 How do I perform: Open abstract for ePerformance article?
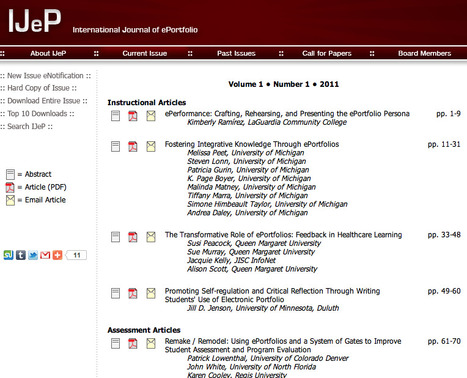(x=115, y=116)
